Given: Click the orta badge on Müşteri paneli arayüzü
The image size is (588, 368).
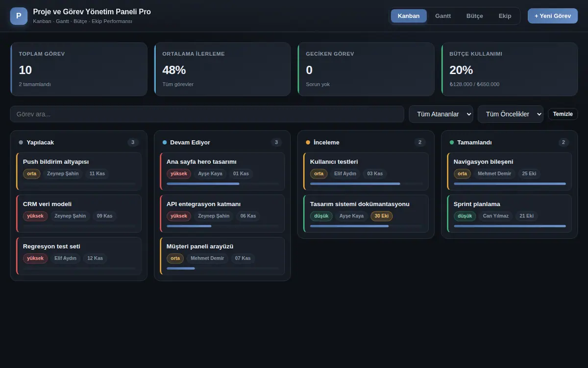Looking at the screenshot, I should [x=175, y=258].
